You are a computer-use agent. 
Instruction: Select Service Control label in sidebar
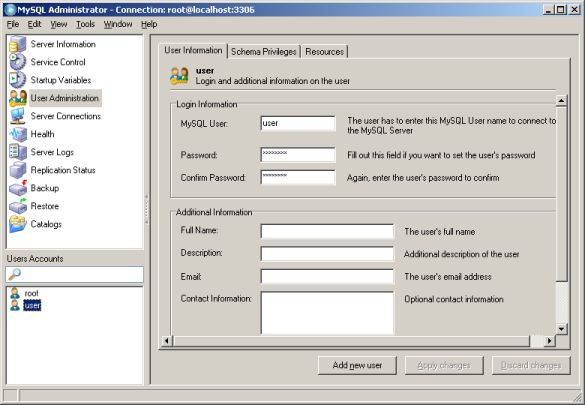[x=58, y=62]
